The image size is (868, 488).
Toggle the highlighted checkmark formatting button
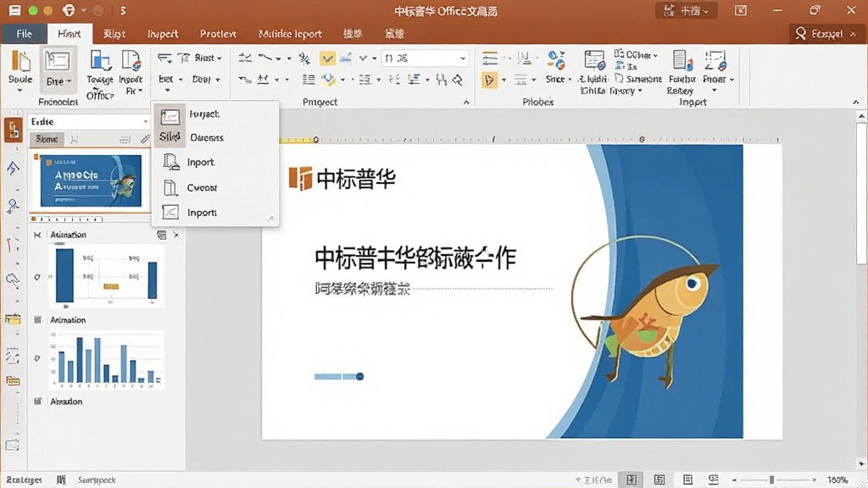tap(327, 58)
